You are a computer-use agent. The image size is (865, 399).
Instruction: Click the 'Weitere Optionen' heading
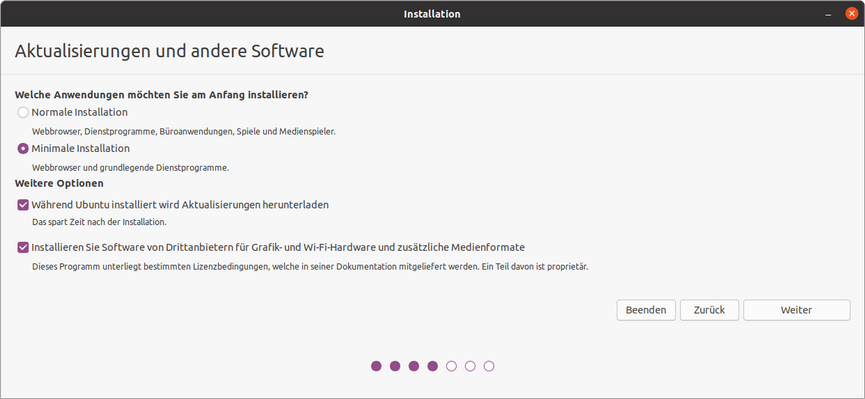[59, 183]
